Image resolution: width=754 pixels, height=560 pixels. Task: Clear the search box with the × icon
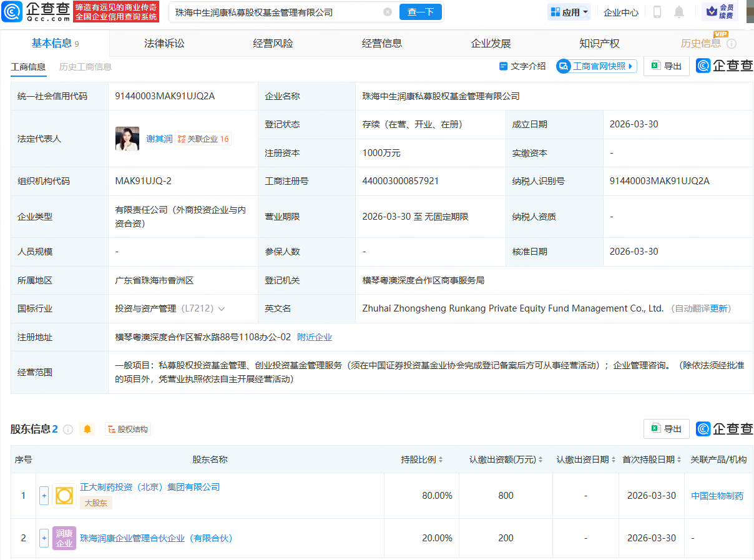388,12
